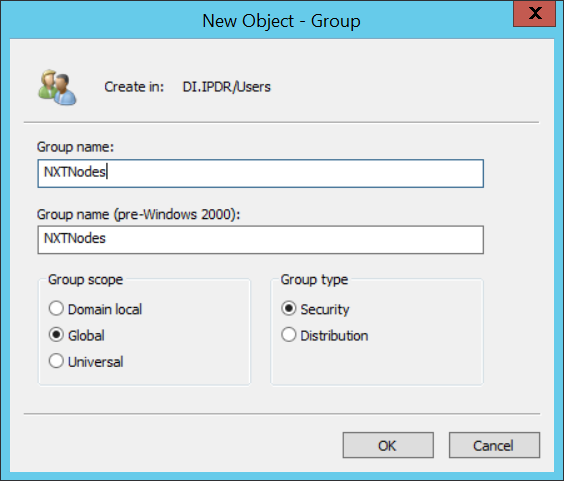
Task: Click the Security label text
Action: click(x=325, y=310)
